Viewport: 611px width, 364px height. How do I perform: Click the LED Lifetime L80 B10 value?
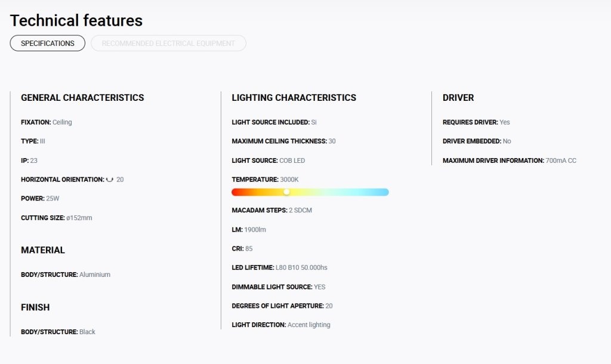(301, 268)
